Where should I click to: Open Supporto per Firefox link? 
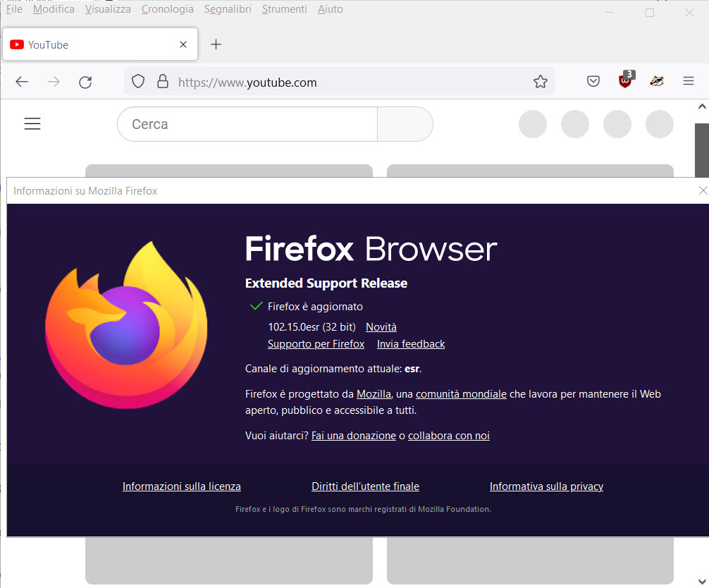tap(316, 344)
